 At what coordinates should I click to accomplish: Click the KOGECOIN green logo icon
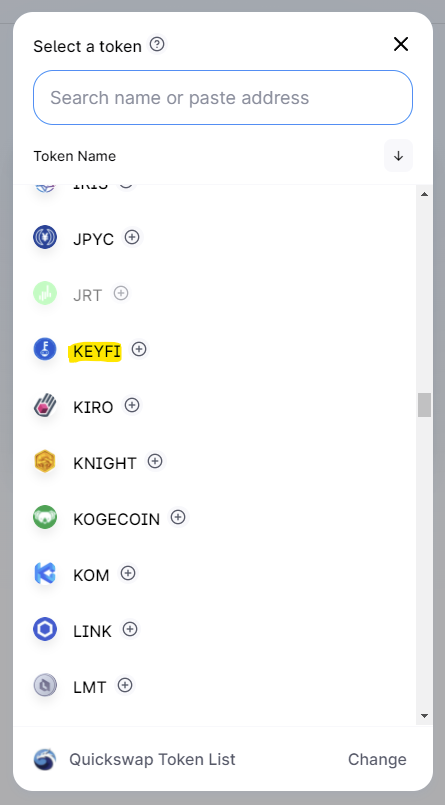click(45, 518)
